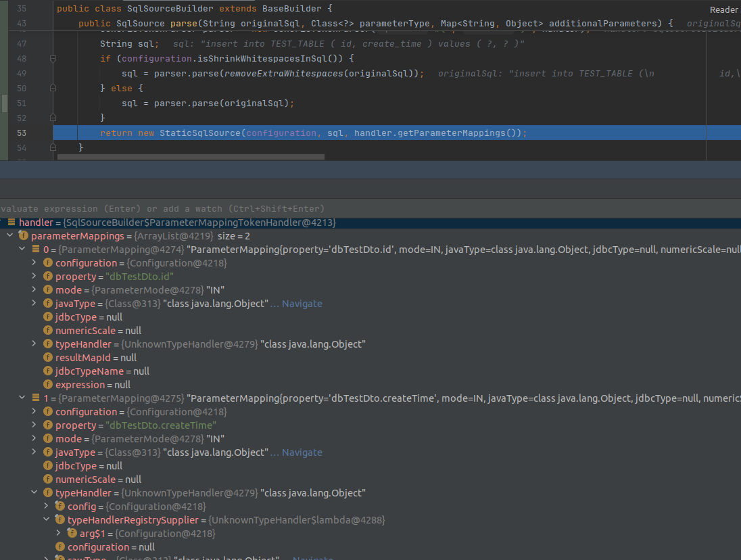The width and height of the screenshot is (741, 560).
Task: Click the "expression = null" row text
Action: point(93,385)
